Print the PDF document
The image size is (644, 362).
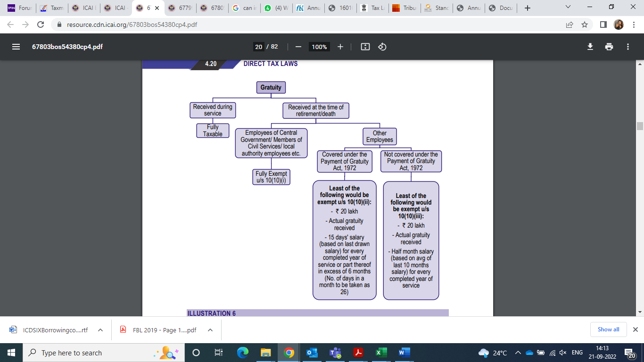click(609, 47)
